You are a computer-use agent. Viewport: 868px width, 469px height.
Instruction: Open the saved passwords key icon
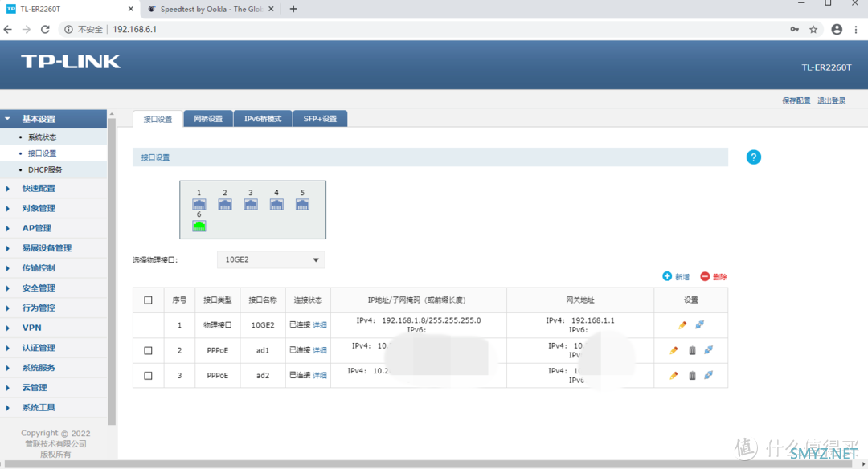(794, 29)
